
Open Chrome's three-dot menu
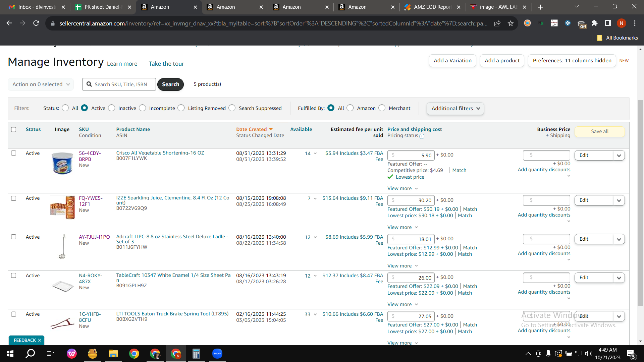pos(635,23)
